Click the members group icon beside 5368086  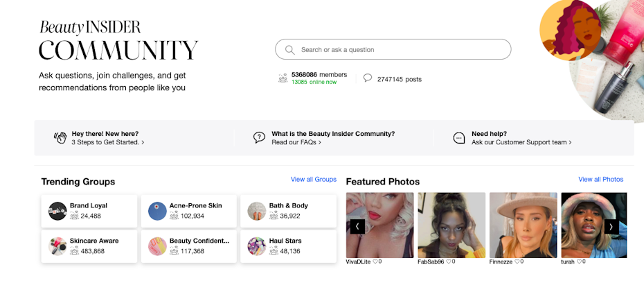[x=283, y=78]
